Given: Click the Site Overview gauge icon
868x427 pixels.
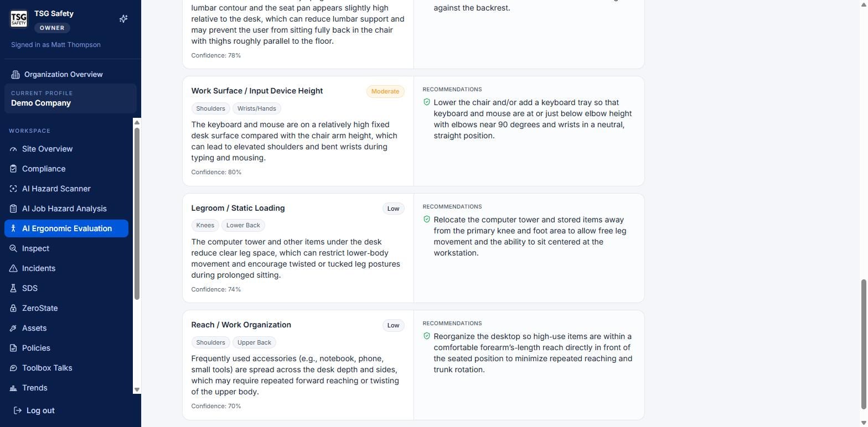Looking at the screenshot, I should (x=13, y=149).
